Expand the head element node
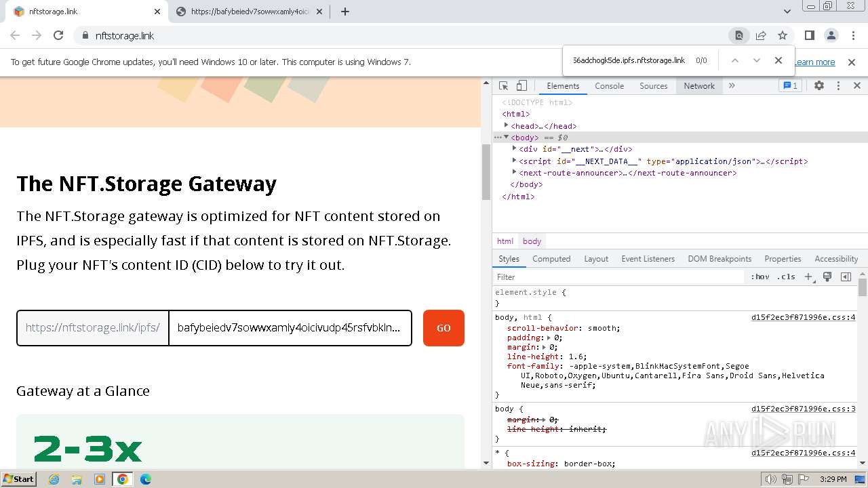The image size is (868, 488). click(506, 125)
